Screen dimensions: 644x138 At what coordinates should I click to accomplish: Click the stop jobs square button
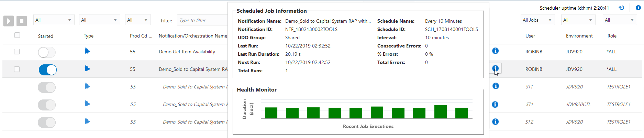tap(22, 21)
